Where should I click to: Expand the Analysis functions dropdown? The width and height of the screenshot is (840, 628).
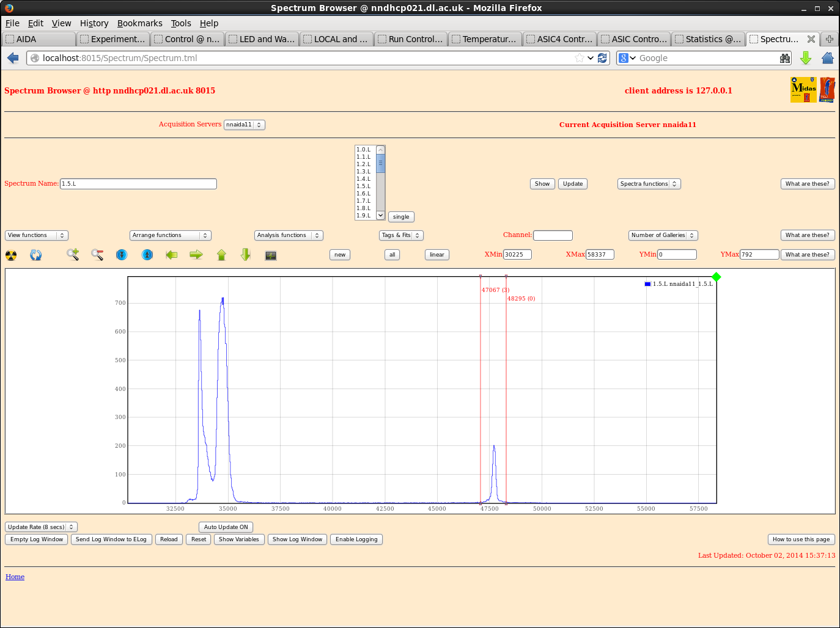(288, 236)
